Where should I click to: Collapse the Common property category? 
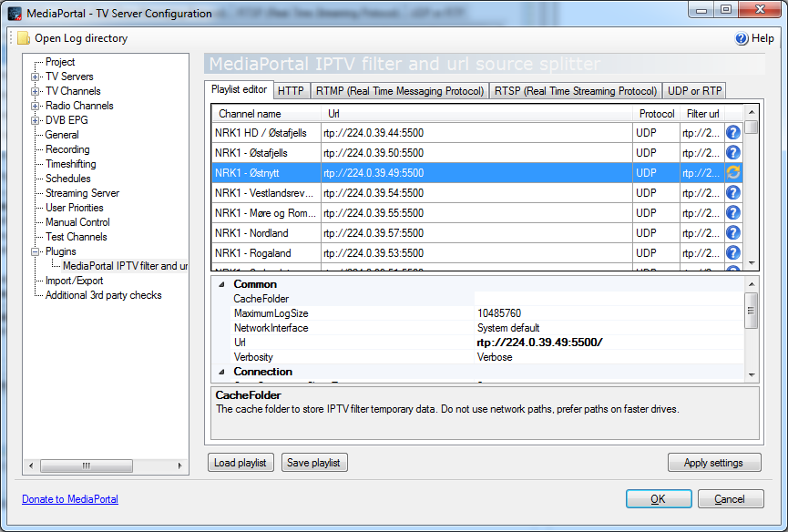click(x=221, y=284)
